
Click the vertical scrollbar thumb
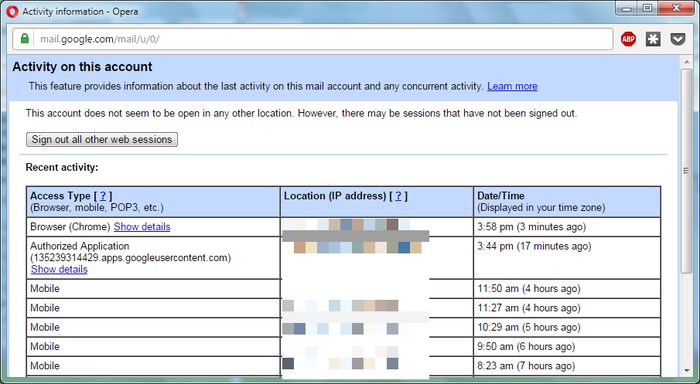(x=687, y=171)
